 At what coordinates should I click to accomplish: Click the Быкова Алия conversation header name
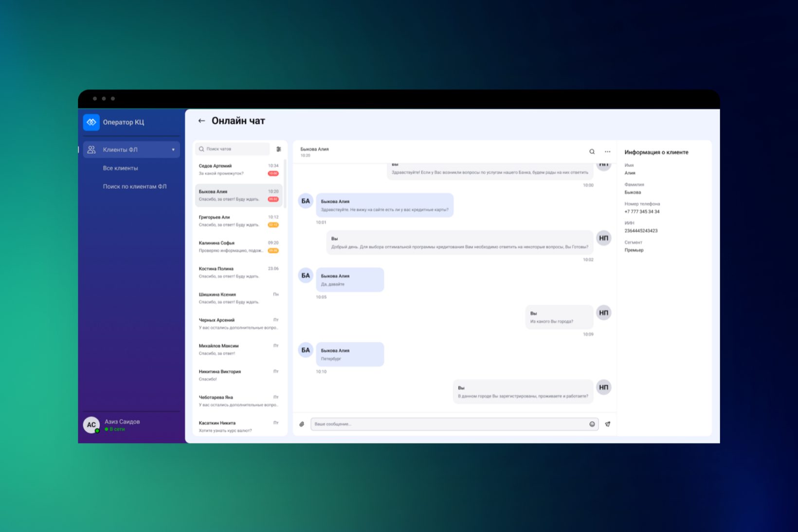[x=314, y=149]
